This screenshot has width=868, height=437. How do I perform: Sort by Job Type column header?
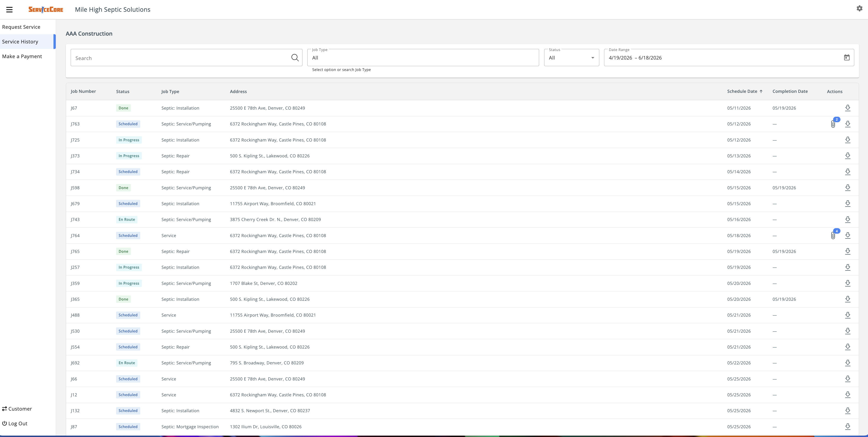(x=170, y=91)
